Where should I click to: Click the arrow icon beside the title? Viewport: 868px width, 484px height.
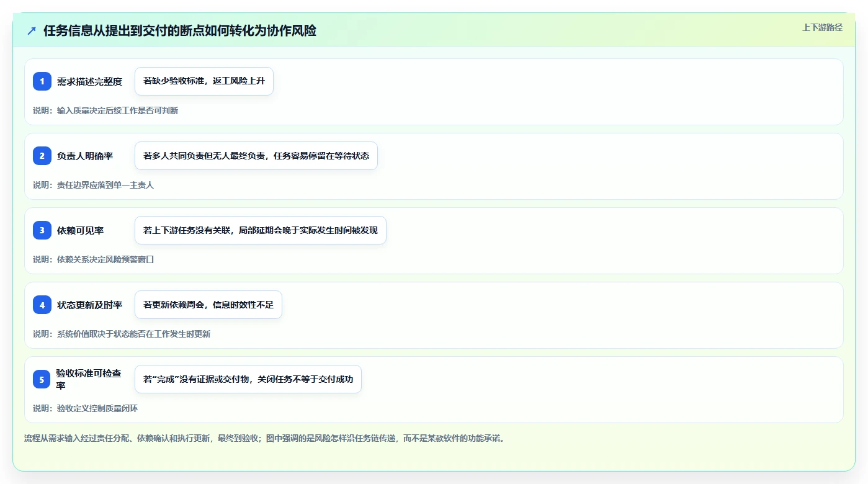[32, 30]
